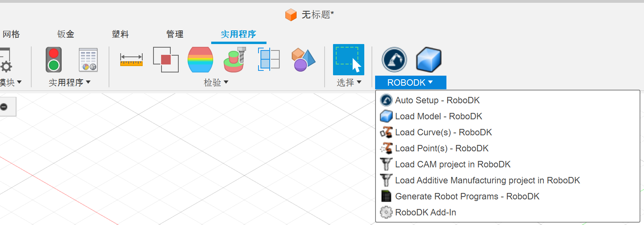Screen dimensions: 644x225
Task: Click the machining accessibility analysis icon
Action: pyautogui.click(x=235, y=60)
